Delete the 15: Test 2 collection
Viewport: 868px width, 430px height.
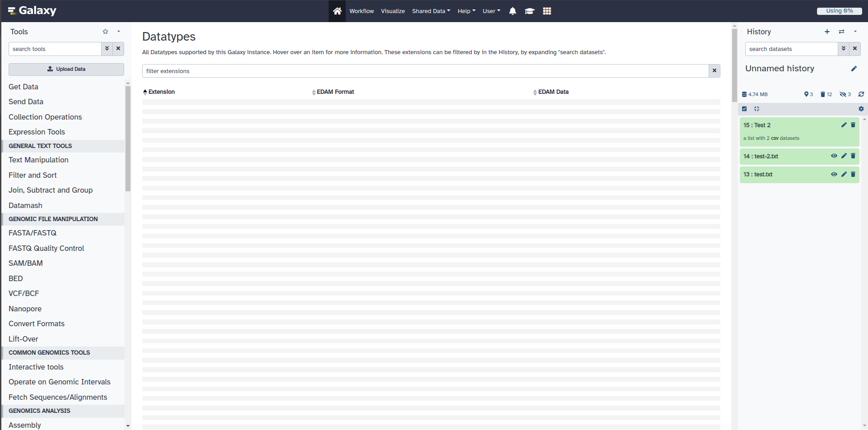[853, 125]
